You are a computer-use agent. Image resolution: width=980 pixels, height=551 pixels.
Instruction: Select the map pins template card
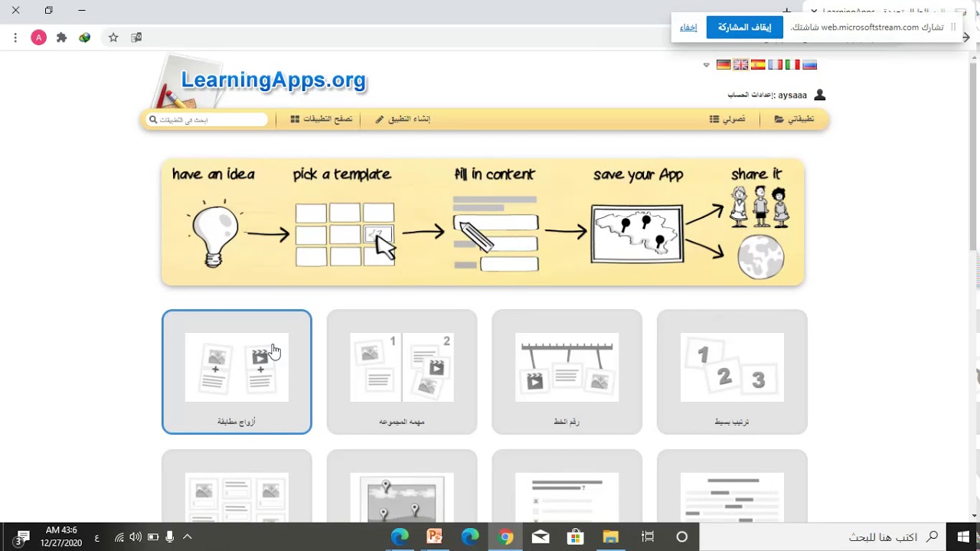(x=402, y=486)
